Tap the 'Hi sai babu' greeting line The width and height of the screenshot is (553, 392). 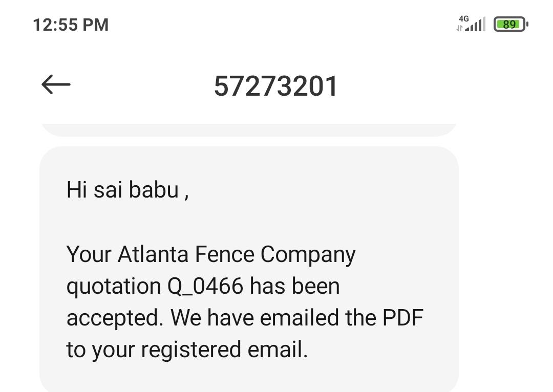pyautogui.click(x=127, y=190)
